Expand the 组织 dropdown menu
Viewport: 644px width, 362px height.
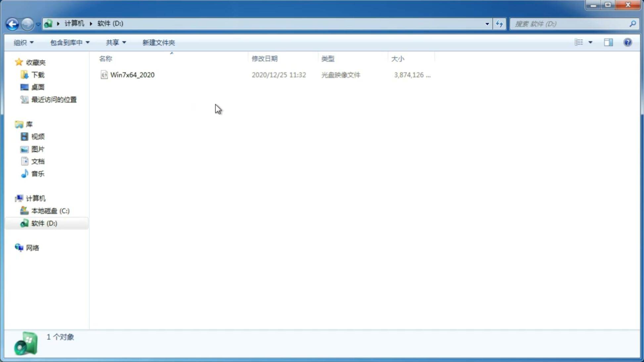(x=24, y=42)
